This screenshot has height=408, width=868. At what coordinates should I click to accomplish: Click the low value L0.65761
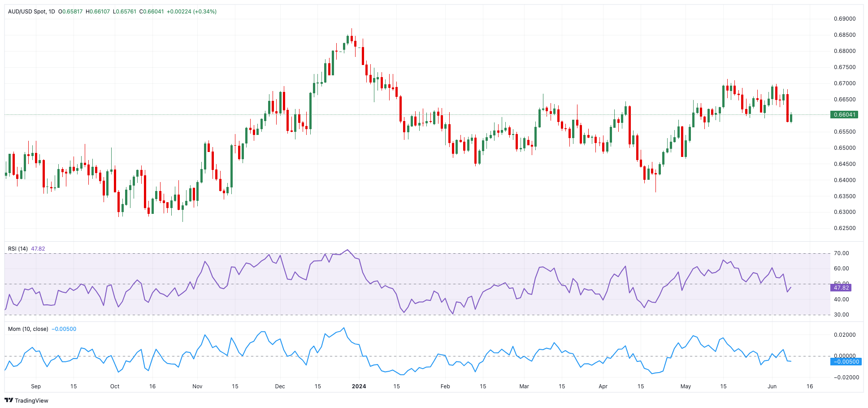(x=125, y=12)
